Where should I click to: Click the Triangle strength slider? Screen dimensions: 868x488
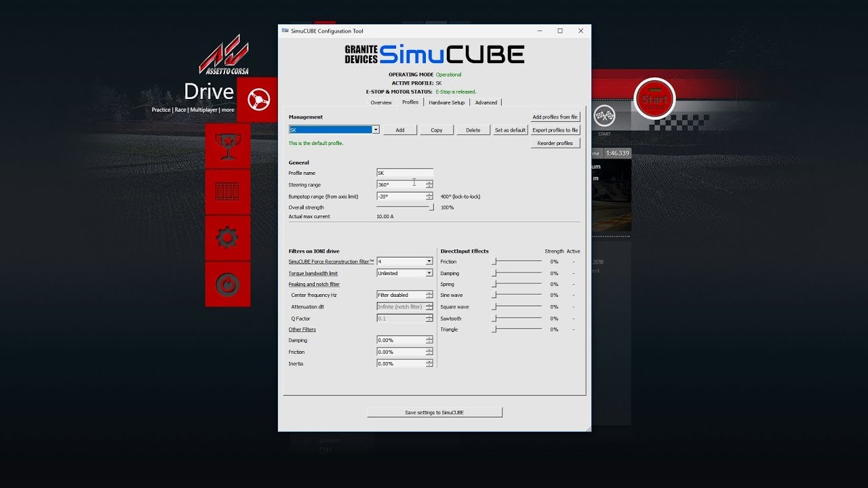[x=517, y=329]
